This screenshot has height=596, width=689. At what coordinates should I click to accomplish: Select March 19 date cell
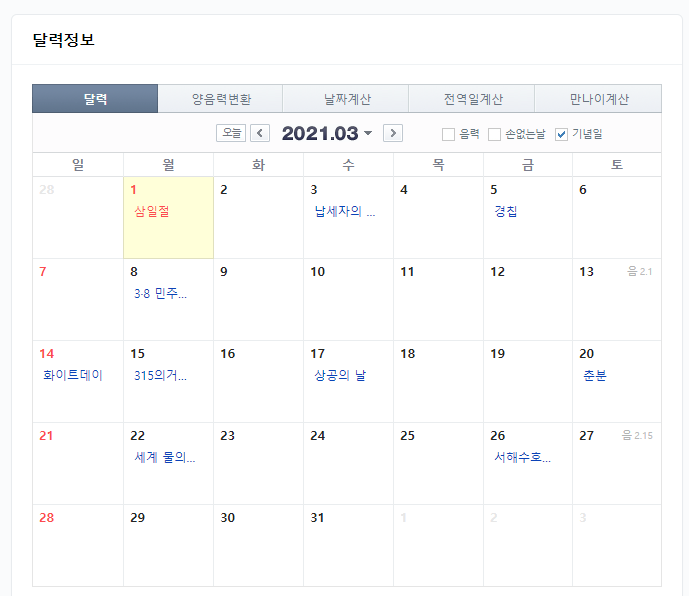click(528, 382)
